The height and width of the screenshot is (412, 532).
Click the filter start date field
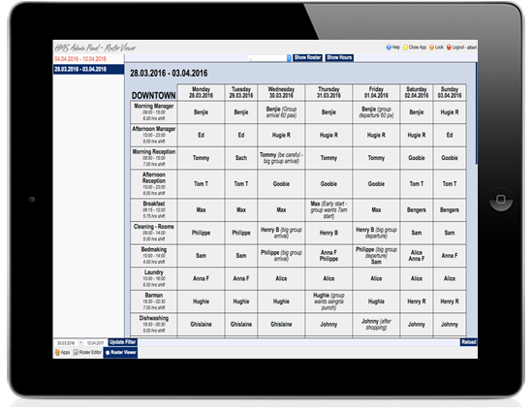pyautogui.click(x=66, y=343)
